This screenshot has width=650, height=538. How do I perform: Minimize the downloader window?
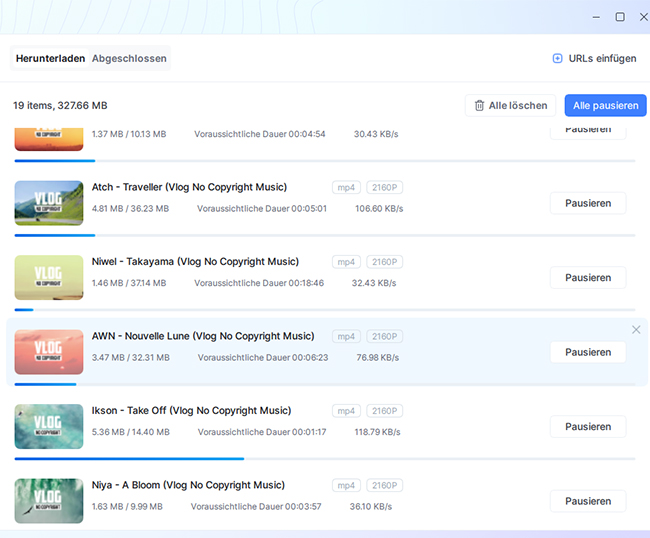coord(596,17)
